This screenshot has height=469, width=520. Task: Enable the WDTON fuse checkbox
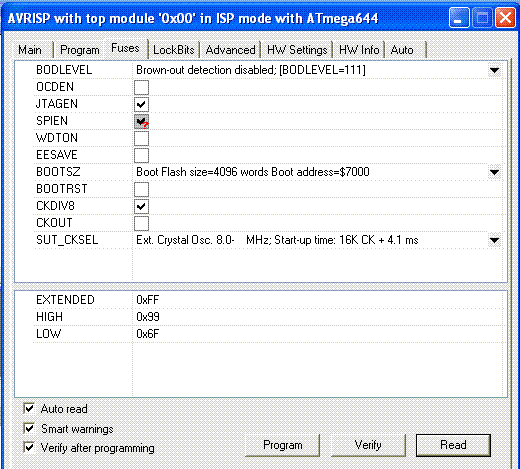(x=141, y=138)
